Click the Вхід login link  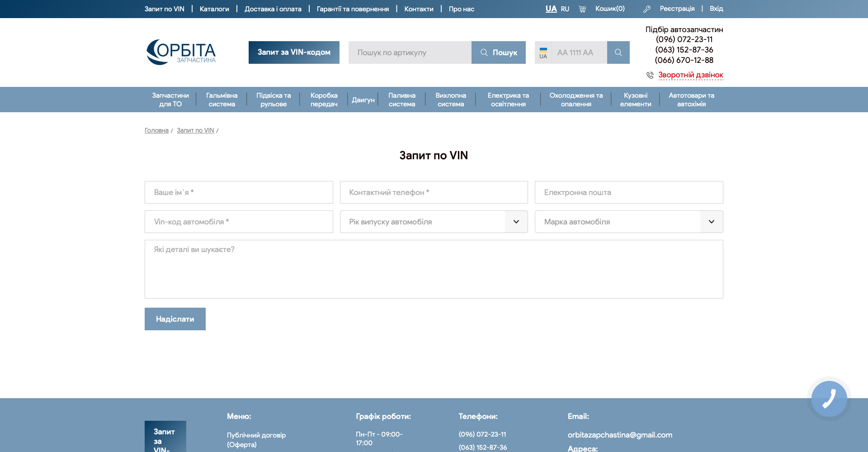pos(717,9)
